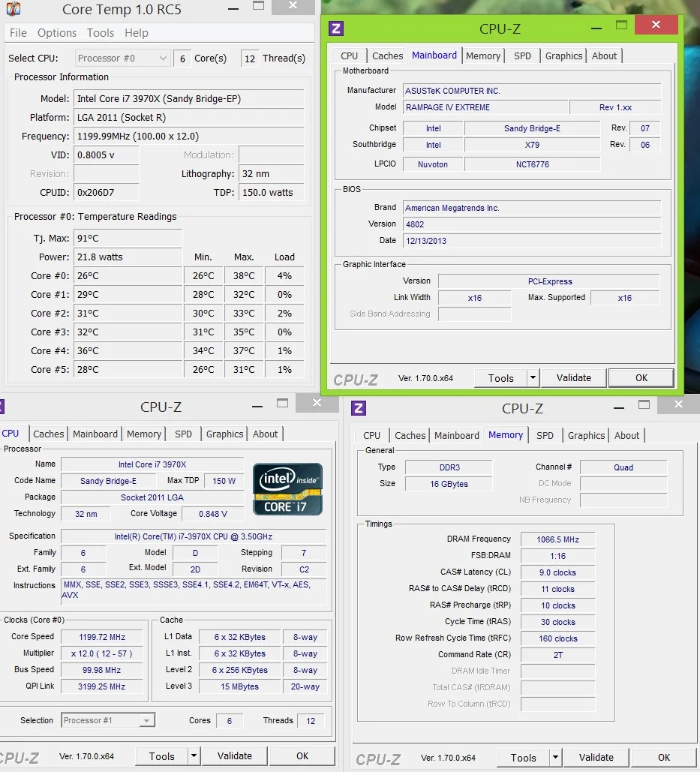Open the Selection dropdown showing Processor #1
Screen dimensions: 700x772
coord(108,720)
